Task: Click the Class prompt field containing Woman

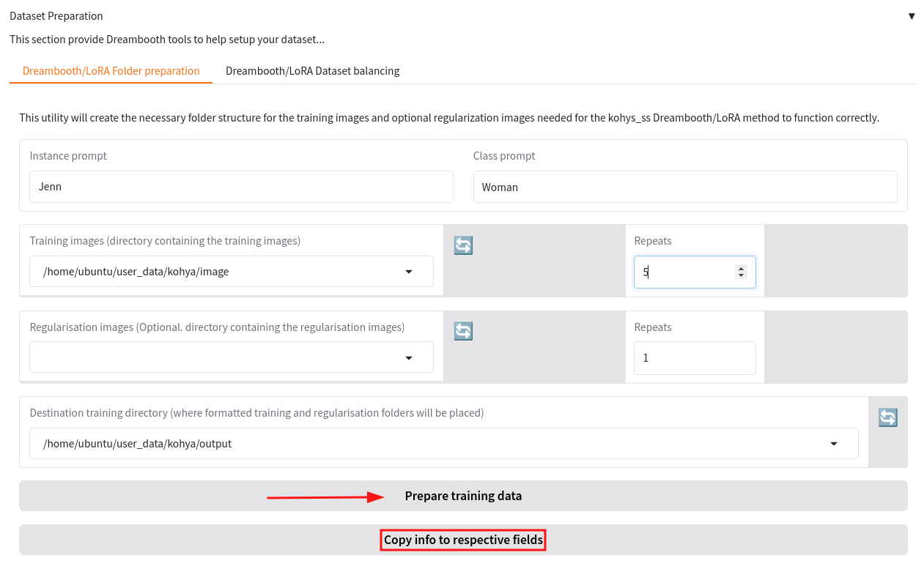Action: (684, 187)
